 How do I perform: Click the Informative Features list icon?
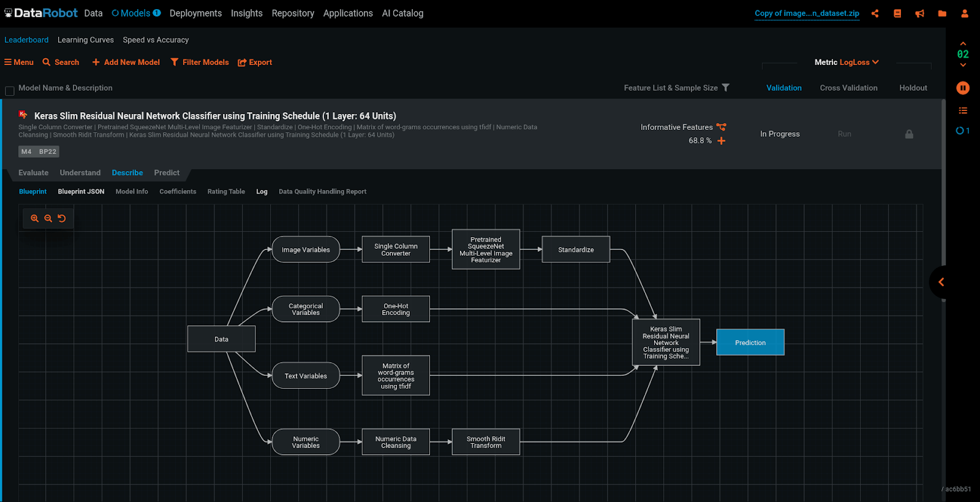coord(722,127)
